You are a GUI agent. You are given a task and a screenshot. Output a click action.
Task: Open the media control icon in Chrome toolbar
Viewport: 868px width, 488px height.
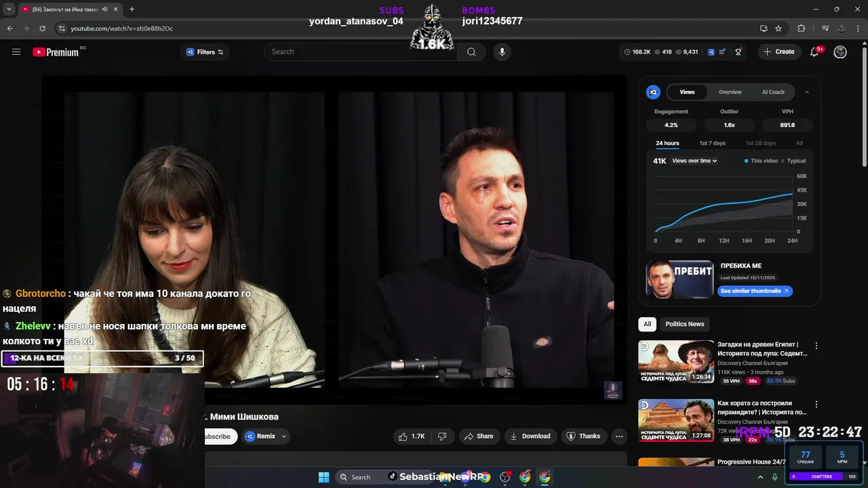tap(825, 28)
